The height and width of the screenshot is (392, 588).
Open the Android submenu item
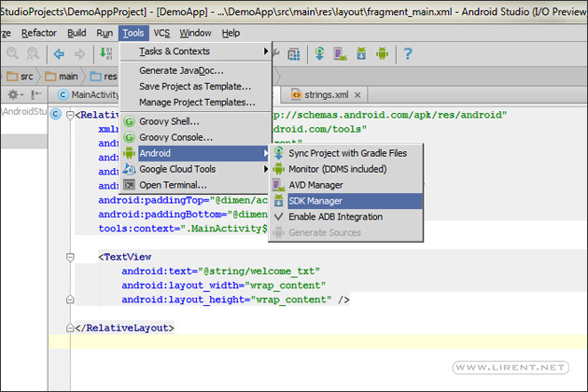195,153
